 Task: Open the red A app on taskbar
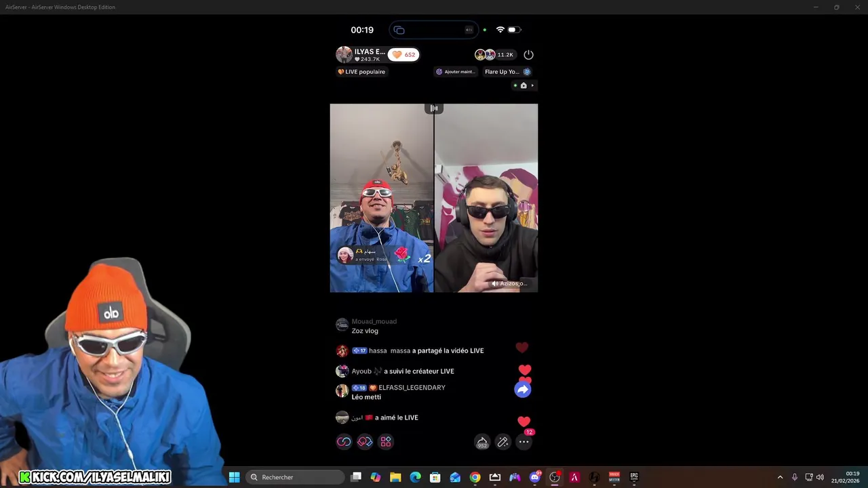click(x=574, y=477)
